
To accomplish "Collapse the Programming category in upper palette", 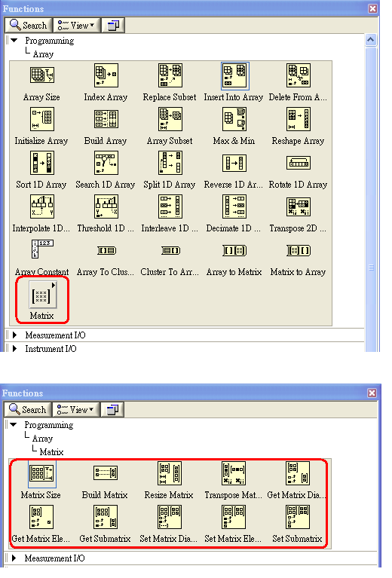I will pos(14,41).
